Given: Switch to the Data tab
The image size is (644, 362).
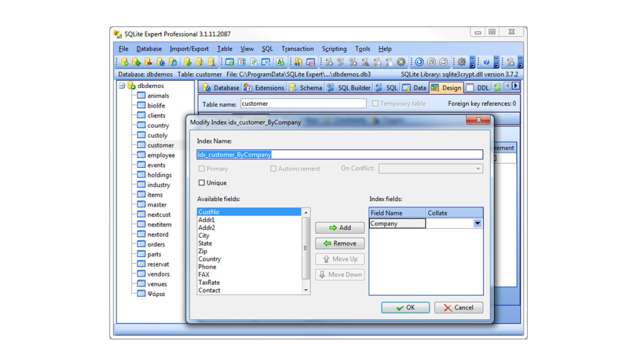Looking at the screenshot, I should coord(414,87).
